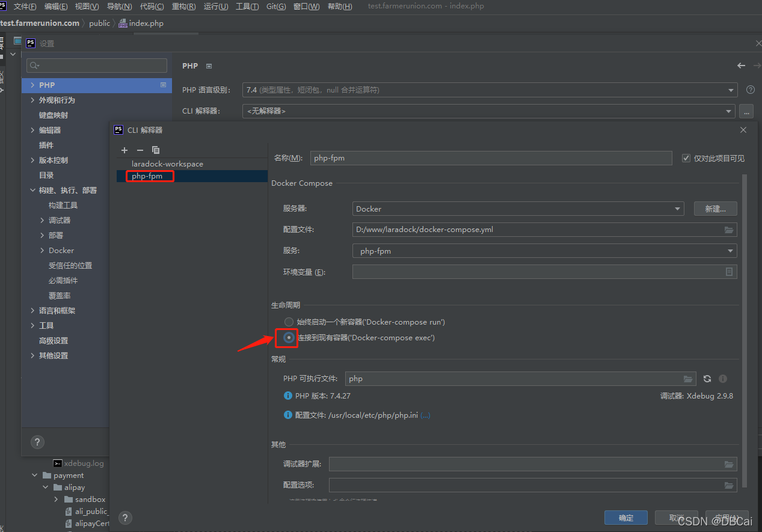Select 'Connect to existing container' radio
The height and width of the screenshot is (532, 762).
coord(289,338)
